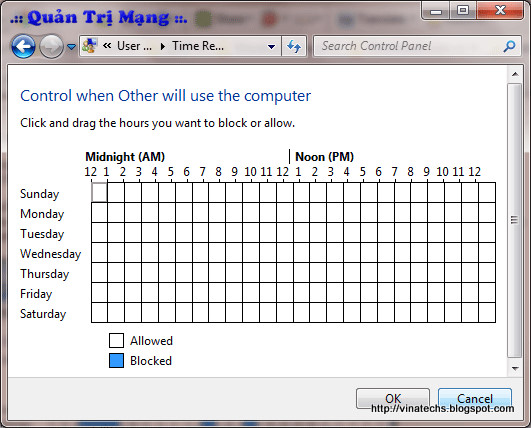Click the 'Blocked' legend text

(x=151, y=361)
